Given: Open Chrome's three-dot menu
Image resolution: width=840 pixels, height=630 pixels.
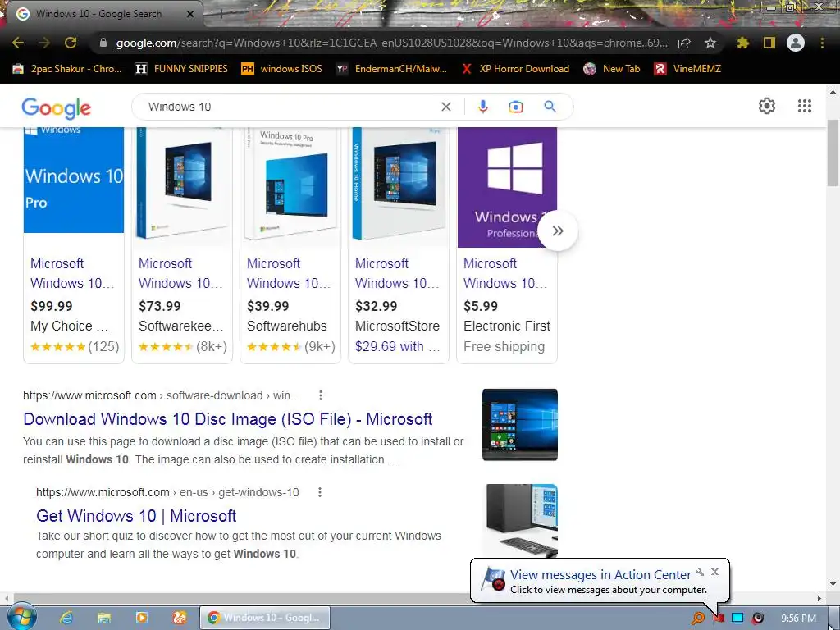Looking at the screenshot, I should [822, 43].
